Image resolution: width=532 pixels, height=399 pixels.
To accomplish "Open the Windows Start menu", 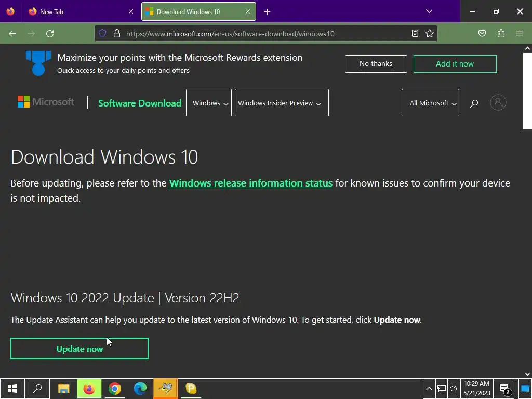I will (12, 389).
